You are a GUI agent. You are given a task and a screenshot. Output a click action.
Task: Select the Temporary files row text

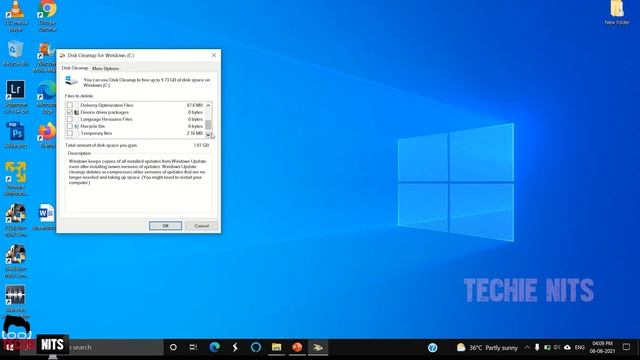tap(96, 133)
